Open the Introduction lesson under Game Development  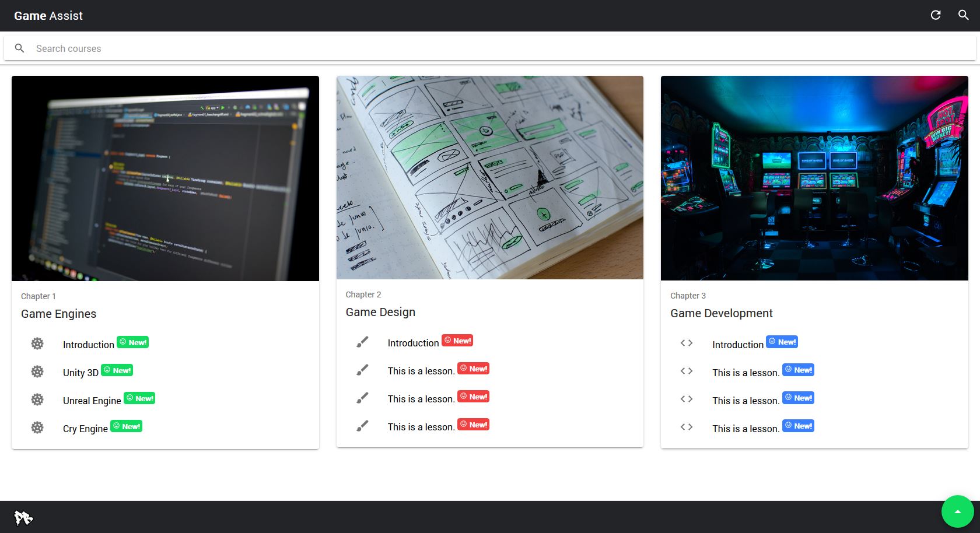click(x=738, y=345)
